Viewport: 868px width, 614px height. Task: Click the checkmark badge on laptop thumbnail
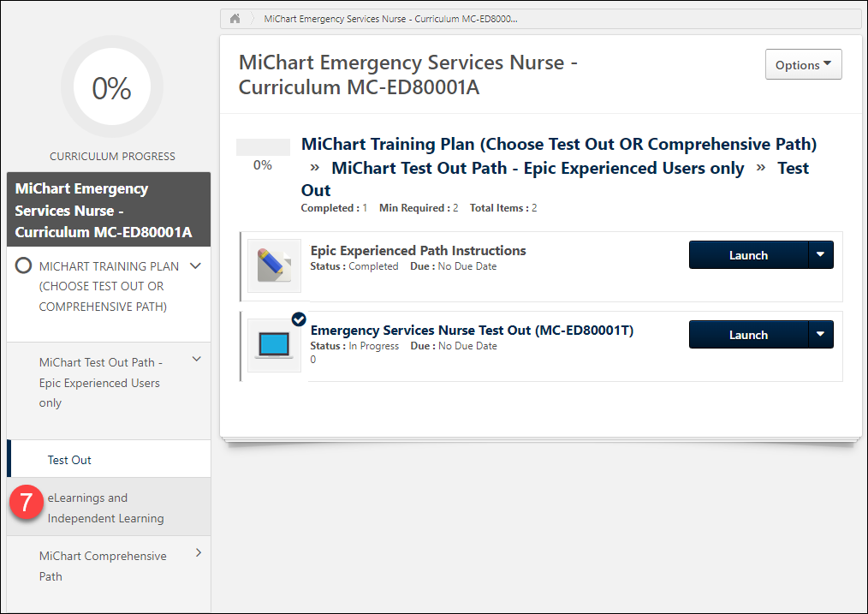[x=299, y=319]
